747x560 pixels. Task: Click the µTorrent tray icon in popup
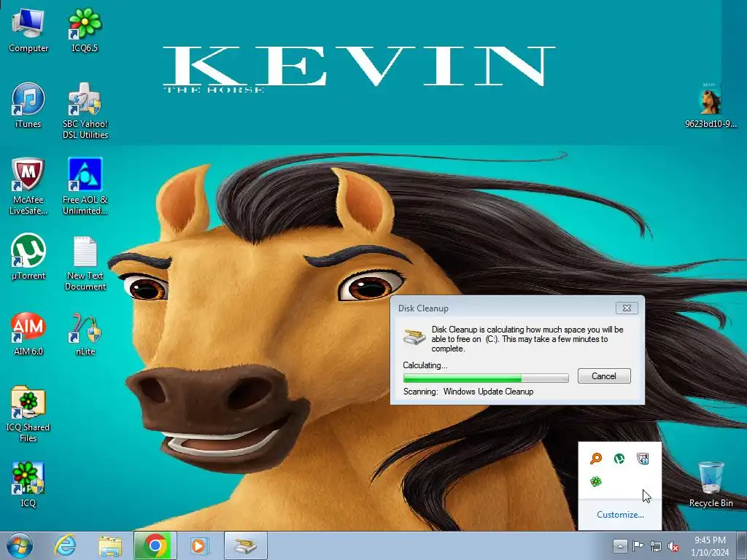619,459
